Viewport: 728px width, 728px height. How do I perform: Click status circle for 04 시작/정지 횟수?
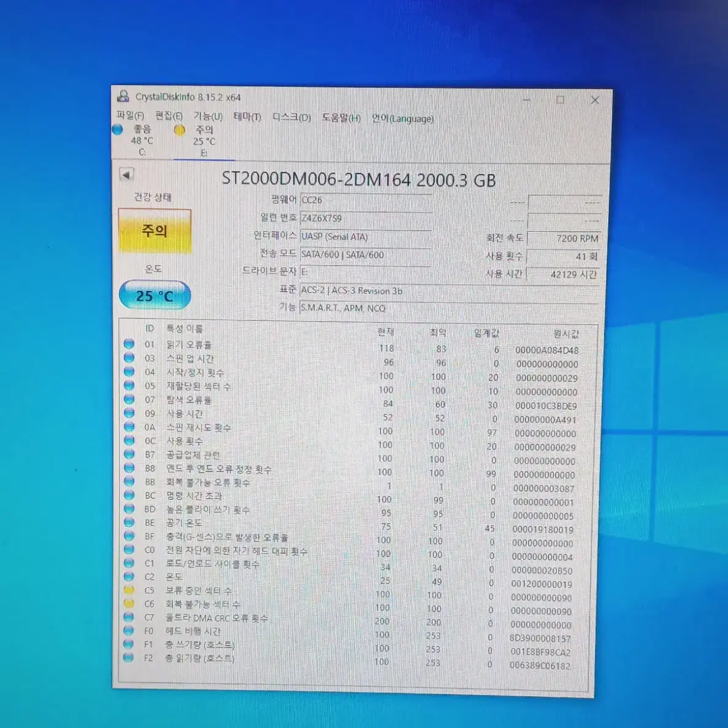coord(129,371)
